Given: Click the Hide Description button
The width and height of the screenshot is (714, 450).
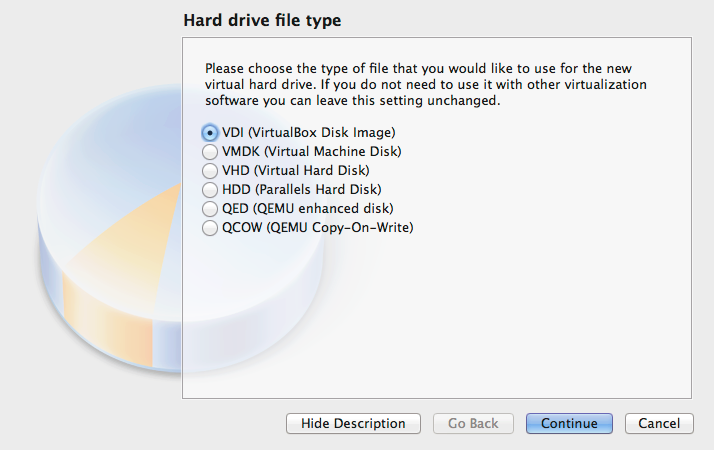Looking at the screenshot, I should pyautogui.click(x=353, y=424).
